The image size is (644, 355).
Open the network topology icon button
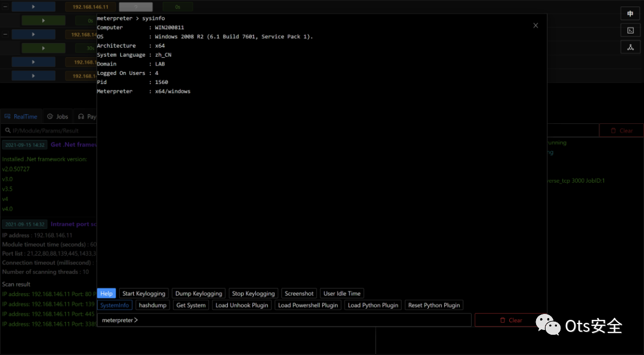coord(630,47)
